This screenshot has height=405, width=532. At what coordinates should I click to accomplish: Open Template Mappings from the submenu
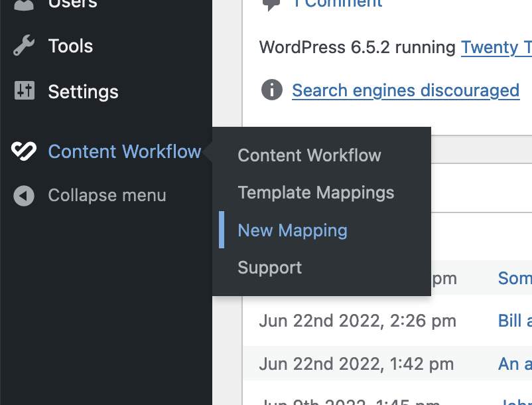pyautogui.click(x=316, y=193)
